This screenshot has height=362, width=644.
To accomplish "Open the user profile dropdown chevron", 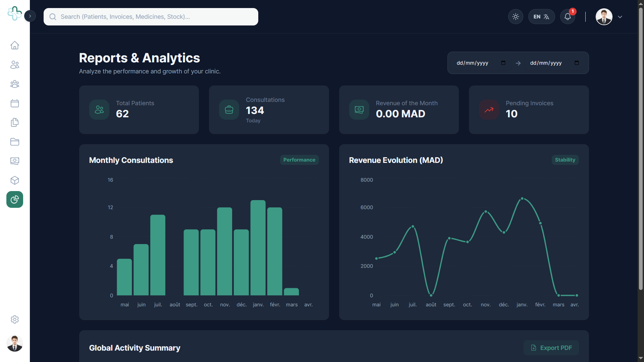I will click(x=620, y=17).
